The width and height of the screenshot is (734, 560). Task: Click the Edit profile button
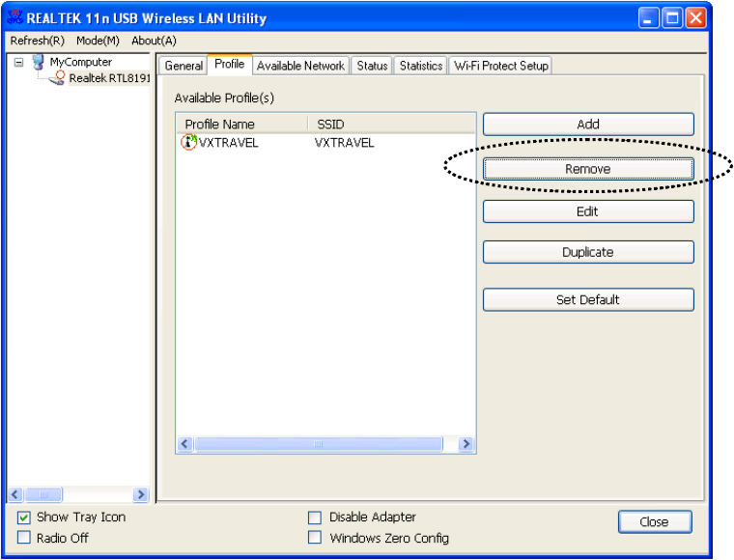pos(588,211)
